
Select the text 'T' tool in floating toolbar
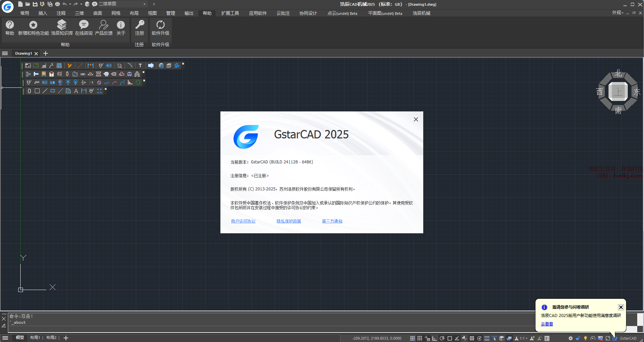[140, 65]
